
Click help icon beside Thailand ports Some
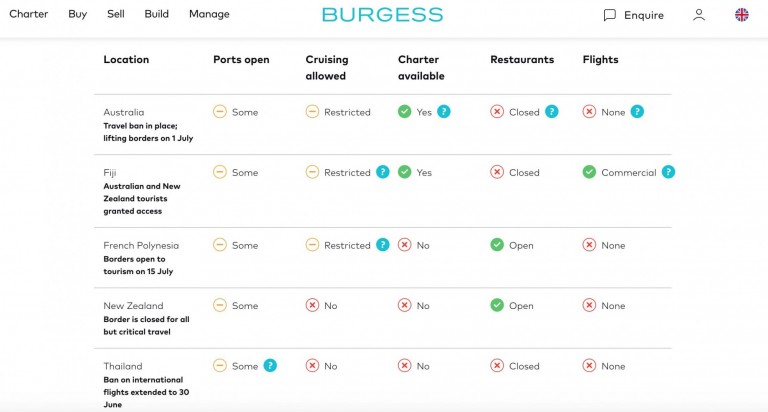pyautogui.click(x=270, y=366)
